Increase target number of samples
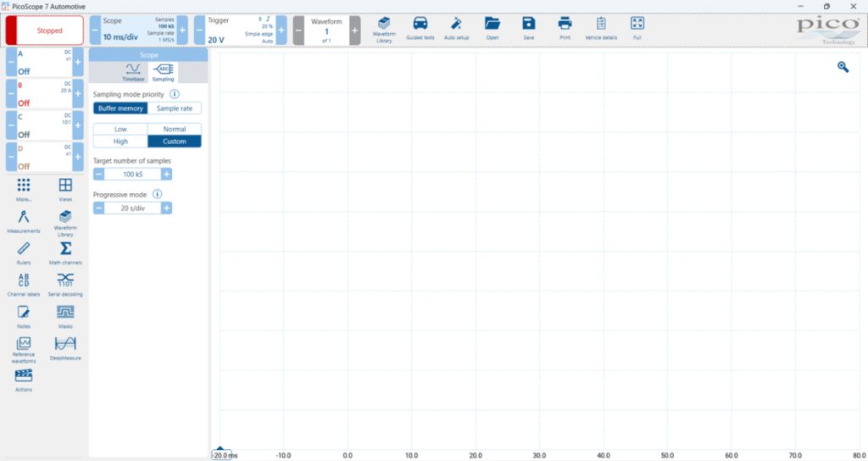868x461 pixels. [x=166, y=175]
